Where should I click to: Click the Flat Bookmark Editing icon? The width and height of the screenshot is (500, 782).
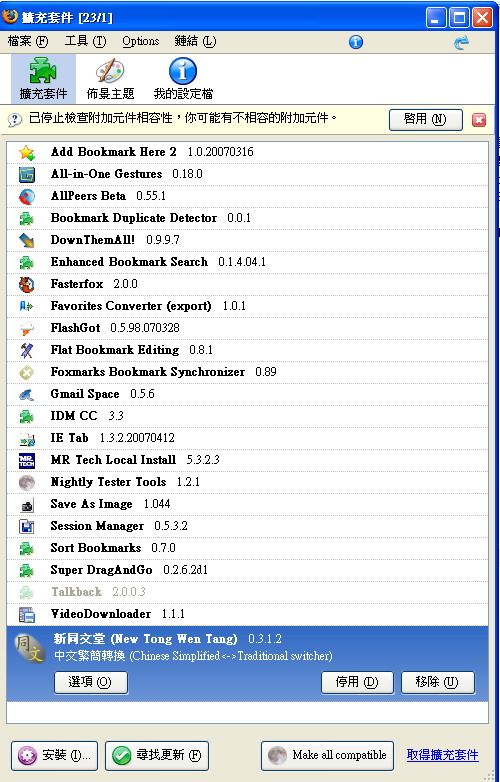pyautogui.click(x=27, y=350)
